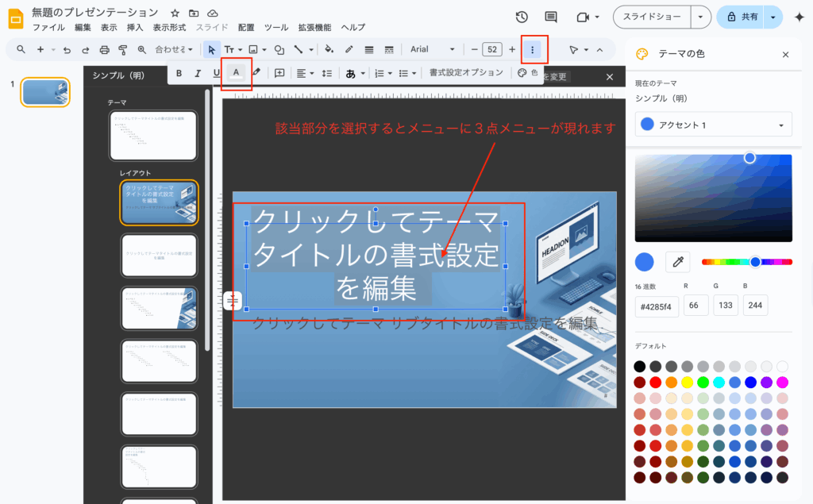
Task: Star the presentation title
Action: click(175, 13)
